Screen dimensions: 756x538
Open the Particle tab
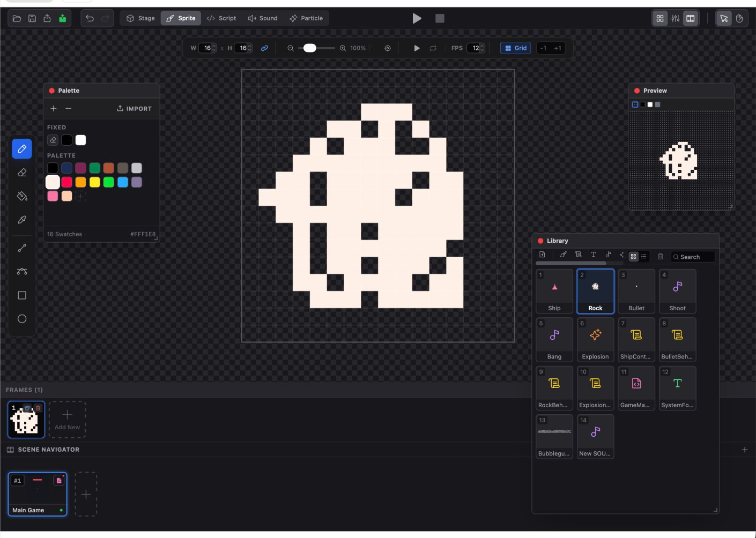[x=306, y=18]
